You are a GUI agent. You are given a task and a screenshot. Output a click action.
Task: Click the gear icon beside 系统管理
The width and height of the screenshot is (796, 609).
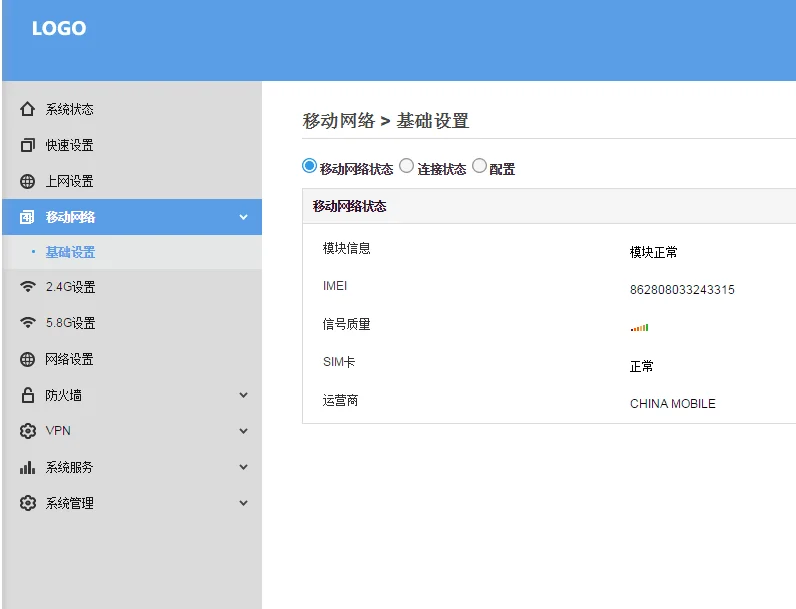27,503
